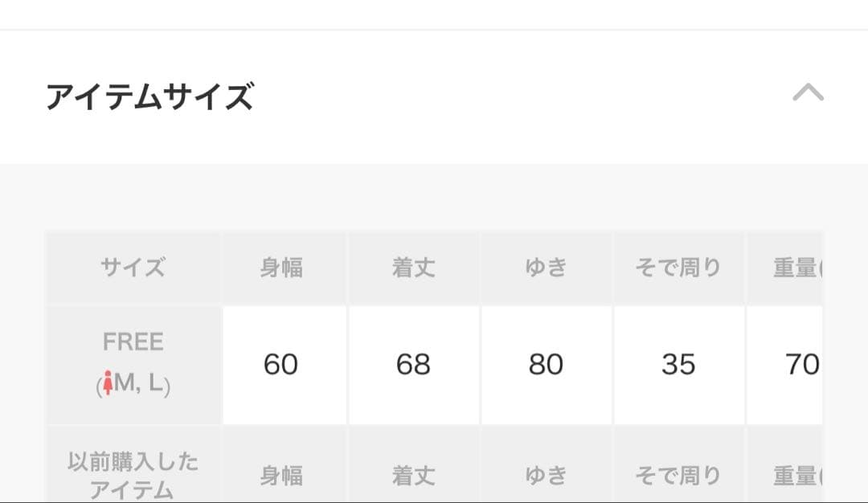Click the ゆき header in the top row
This screenshot has width=868, height=503.
(x=546, y=268)
